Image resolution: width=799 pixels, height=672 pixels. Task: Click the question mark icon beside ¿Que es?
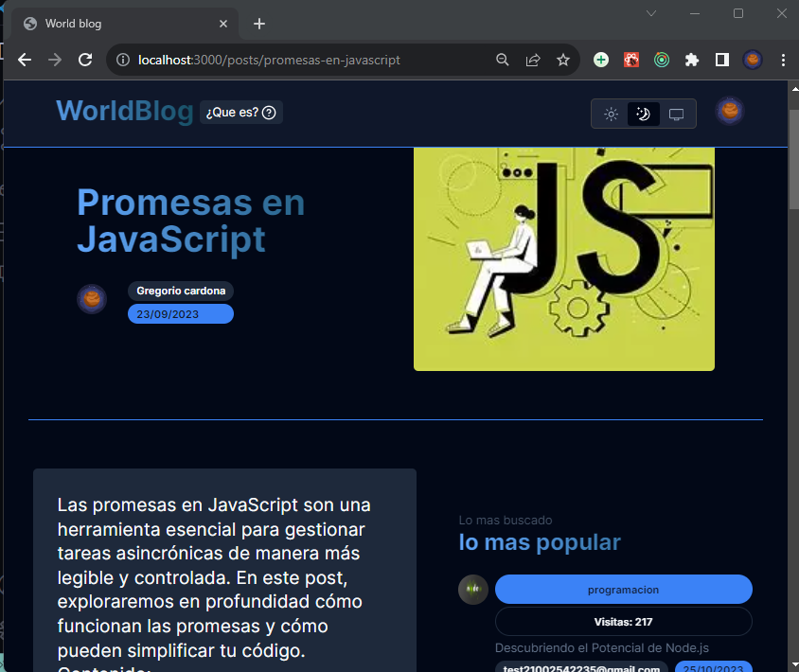pyautogui.click(x=269, y=112)
